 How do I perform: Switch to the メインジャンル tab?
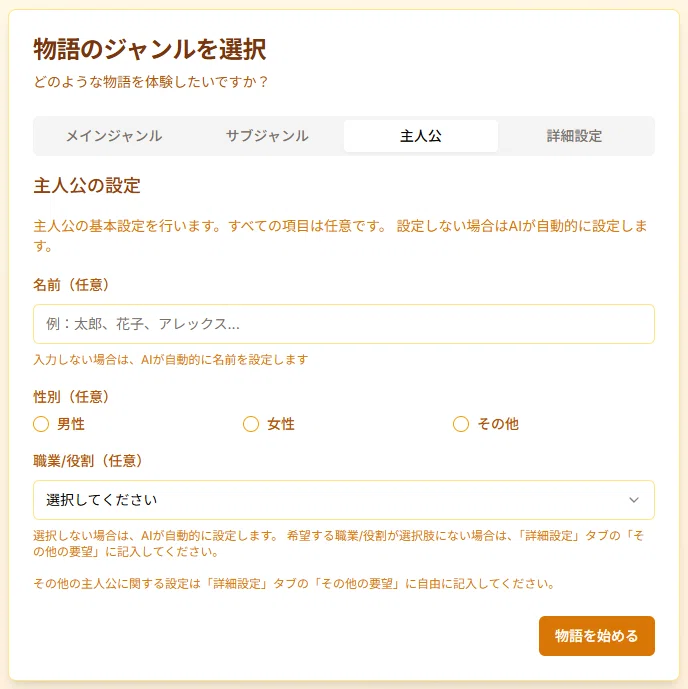(x=114, y=136)
